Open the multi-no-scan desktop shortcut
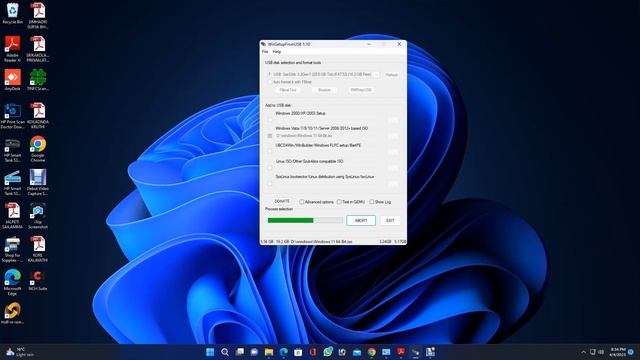640x360 pixels. pos(13,313)
